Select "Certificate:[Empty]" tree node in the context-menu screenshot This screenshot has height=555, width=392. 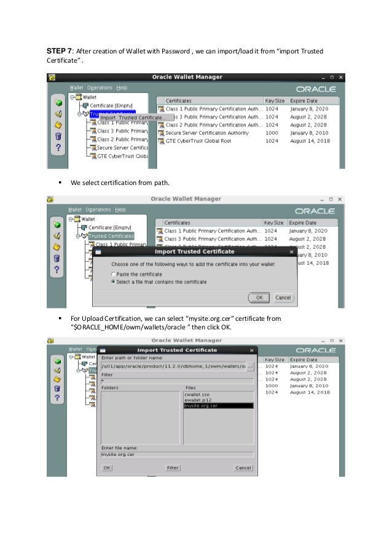tap(111, 106)
